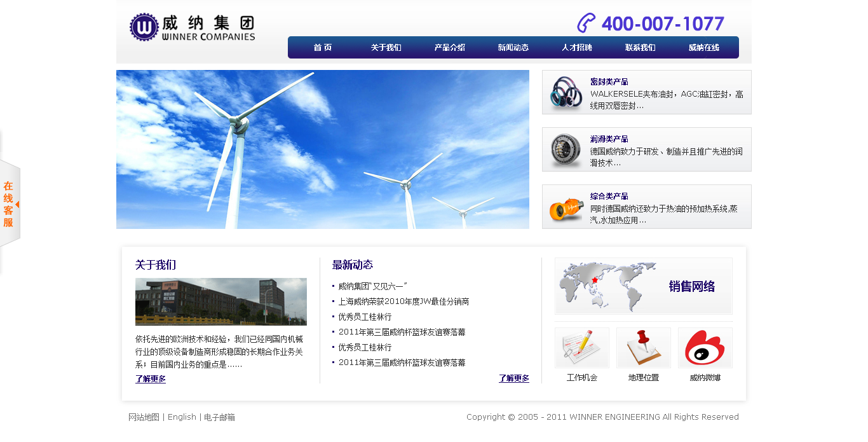The width and height of the screenshot is (868, 442).
Task: Click the phone icon beside hotline number
Action: 586,24
